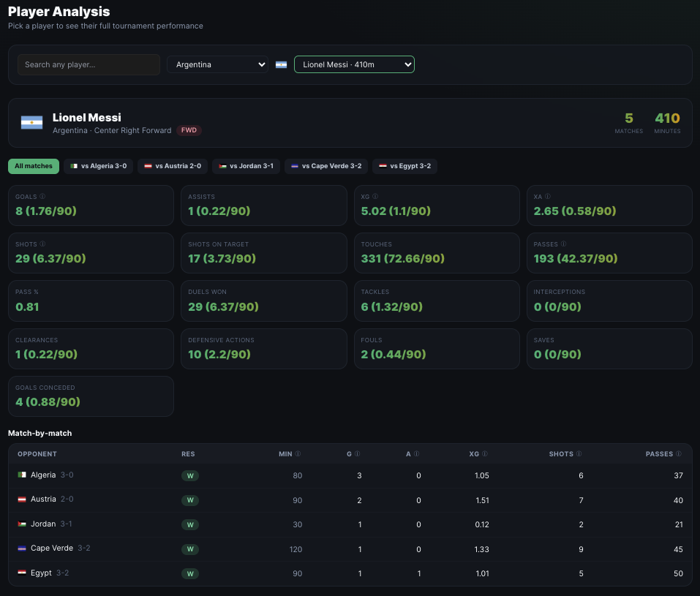The image size is (700, 596).
Task: Click the PASSES table column info icon
Action: [x=679, y=453]
